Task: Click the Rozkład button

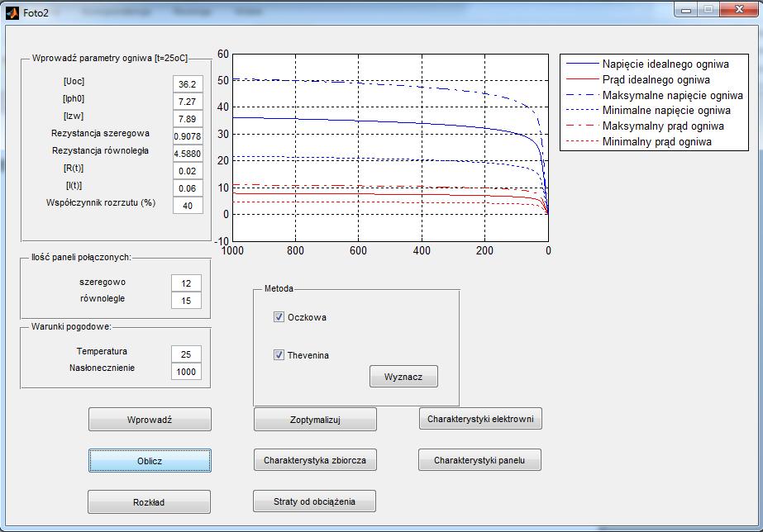Action: point(150,502)
